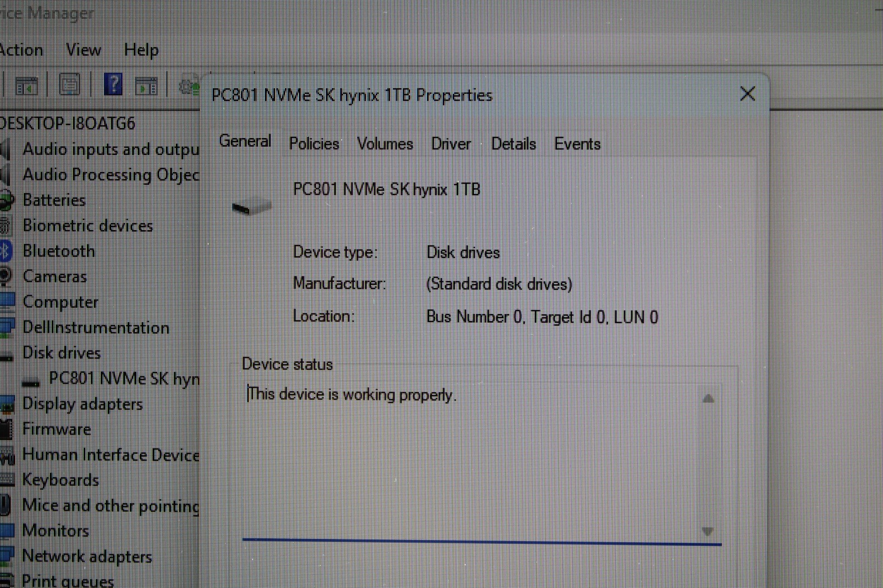The height and width of the screenshot is (588, 883).
Task: Select the Print queues category
Action: [68, 581]
